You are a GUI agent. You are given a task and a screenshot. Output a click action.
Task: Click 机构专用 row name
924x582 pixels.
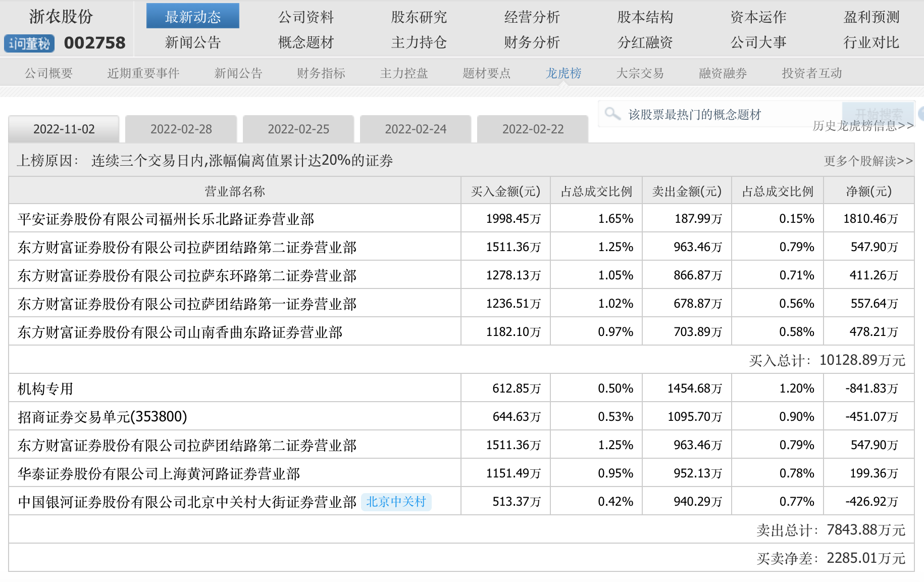(x=45, y=389)
